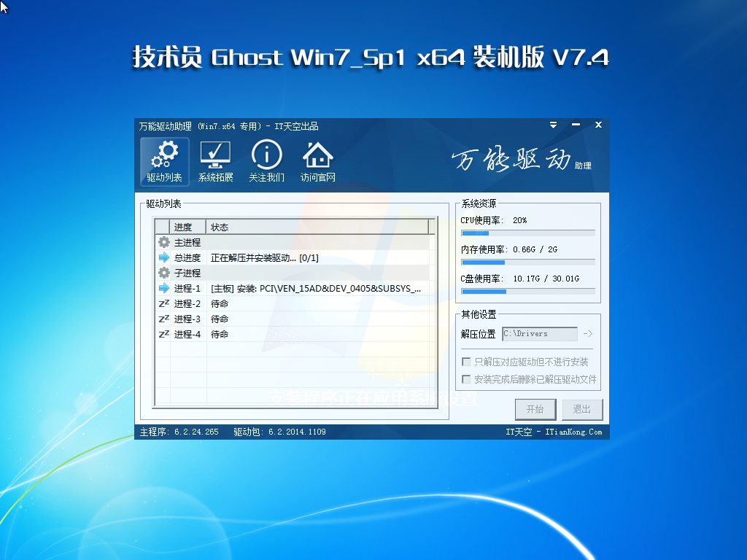
Task: Click the 驱动包 version 6.2.2014.1109 text
Action: point(279,432)
